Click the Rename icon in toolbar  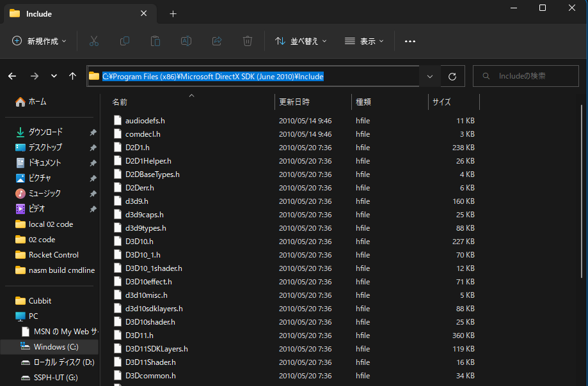click(x=186, y=41)
